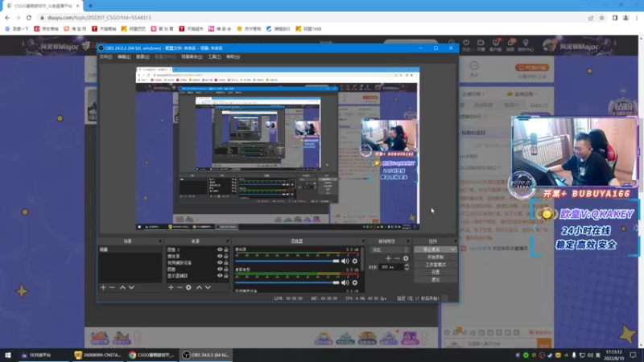
Task: Go back in Chrome browser
Action: point(7,18)
